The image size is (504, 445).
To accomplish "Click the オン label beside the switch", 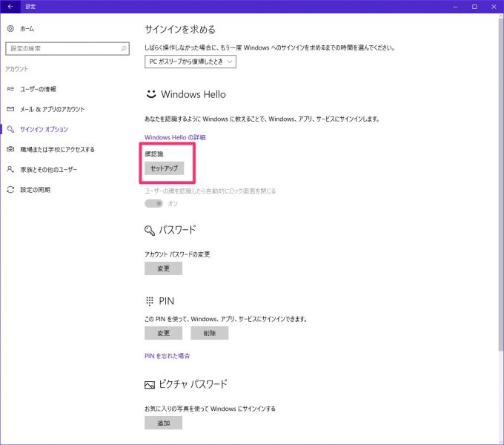I will tap(173, 203).
